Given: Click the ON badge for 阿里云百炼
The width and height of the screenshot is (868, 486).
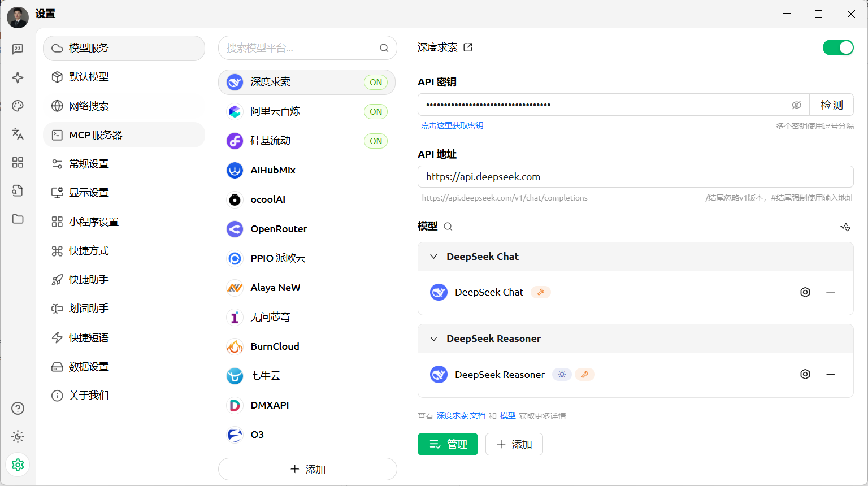Looking at the screenshot, I should pyautogui.click(x=376, y=112).
